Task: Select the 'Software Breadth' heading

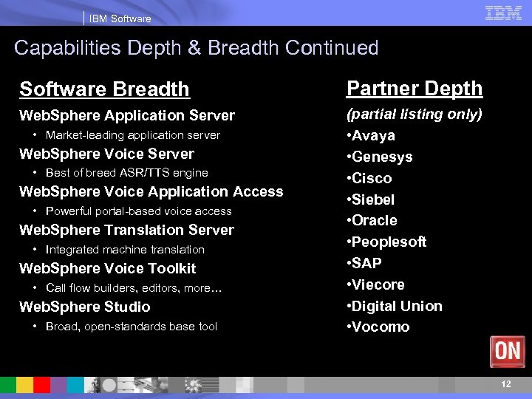Action: point(104,89)
